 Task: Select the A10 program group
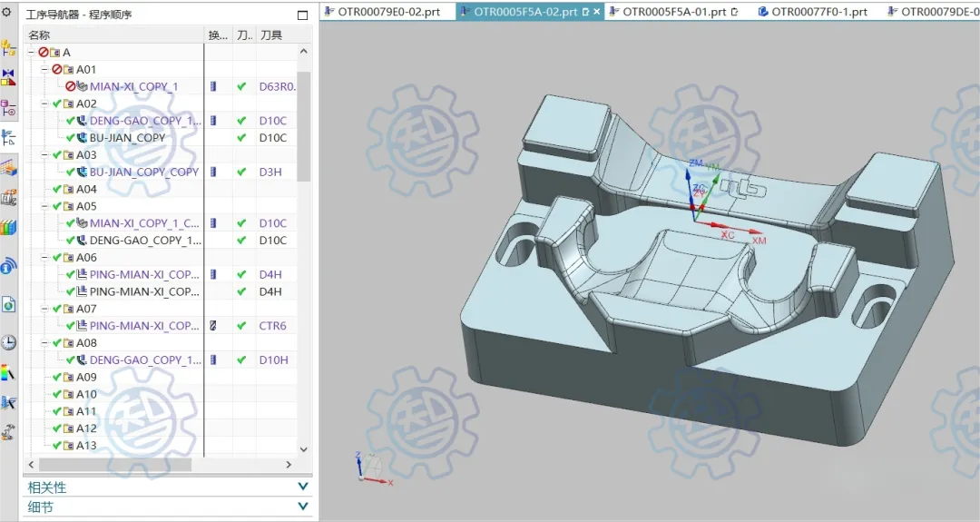86,394
